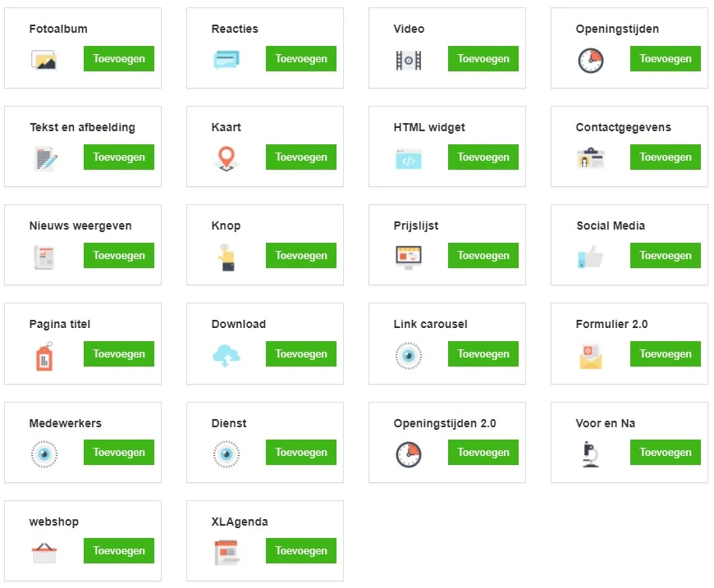This screenshot has height=588, width=714.
Task: Add the Tekst en afbeelding widget
Action: pyautogui.click(x=119, y=157)
